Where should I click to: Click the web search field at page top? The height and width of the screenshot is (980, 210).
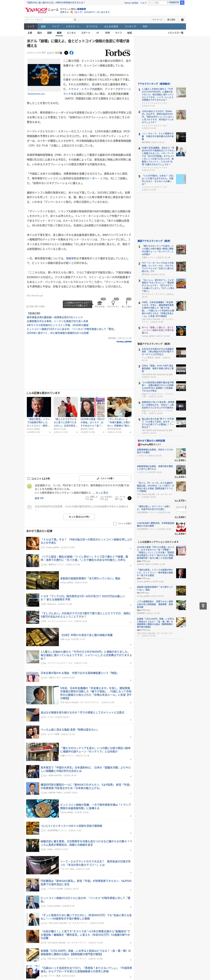tap(157, 3)
